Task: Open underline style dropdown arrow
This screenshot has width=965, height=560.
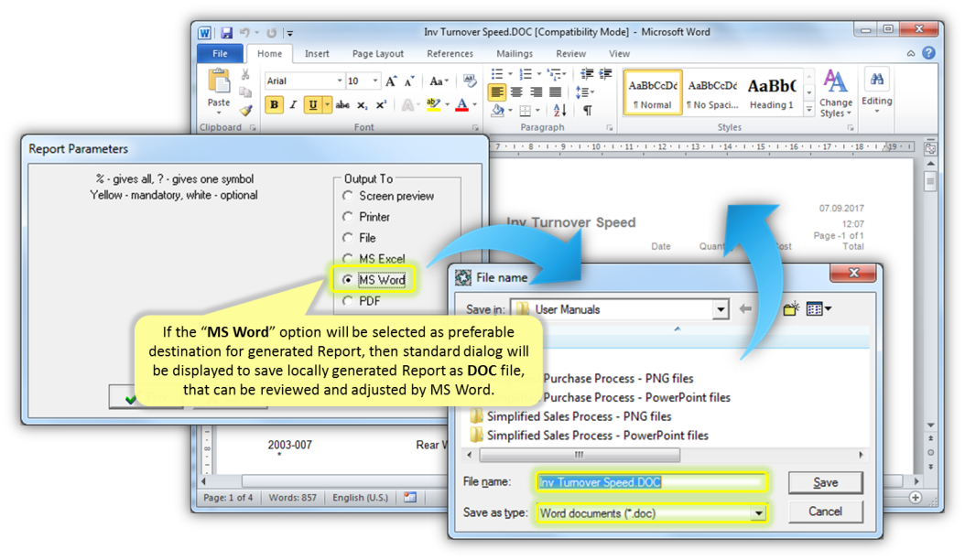Action: click(x=327, y=104)
